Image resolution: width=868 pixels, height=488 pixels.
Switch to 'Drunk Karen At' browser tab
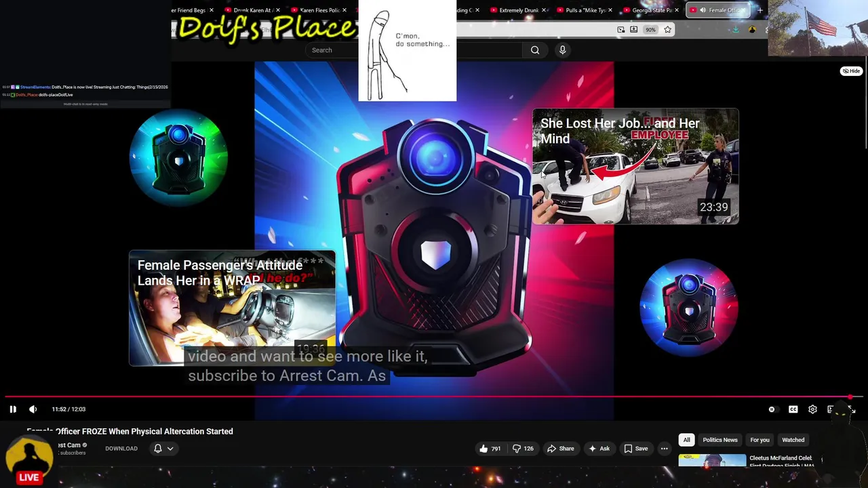(x=251, y=10)
